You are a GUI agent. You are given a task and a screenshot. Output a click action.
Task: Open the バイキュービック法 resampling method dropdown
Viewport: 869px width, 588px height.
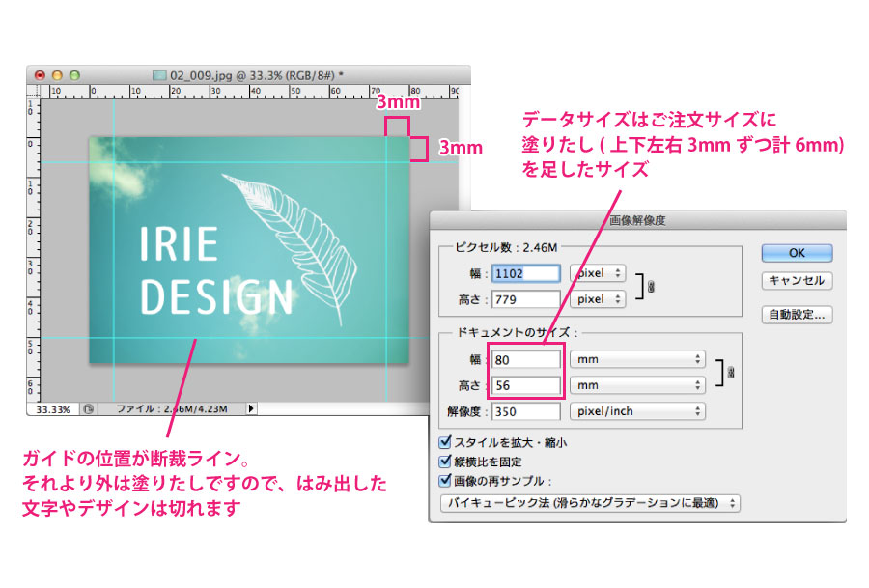tap(590, 503)
